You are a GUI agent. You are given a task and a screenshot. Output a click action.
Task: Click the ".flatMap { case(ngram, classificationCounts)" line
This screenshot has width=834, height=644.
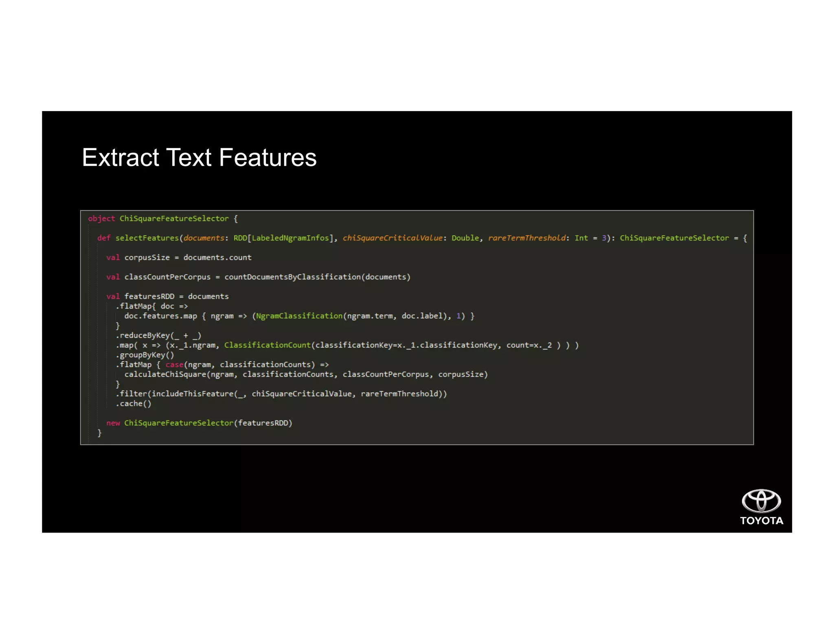222,365
